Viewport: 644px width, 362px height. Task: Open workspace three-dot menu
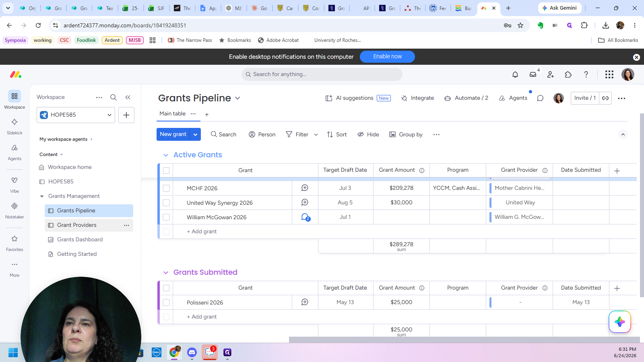click(x=99, y=97)
